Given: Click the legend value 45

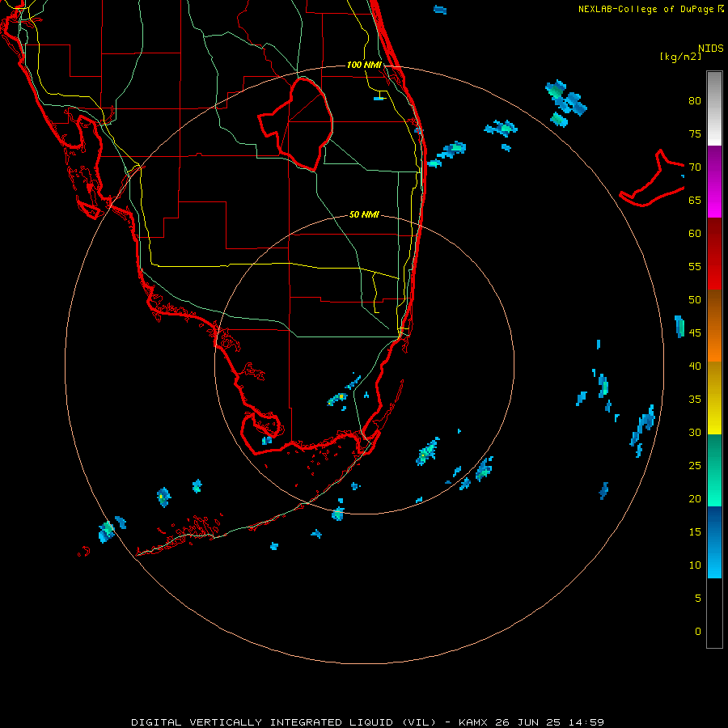Looking at the screenshot, I should coord(695,333).
